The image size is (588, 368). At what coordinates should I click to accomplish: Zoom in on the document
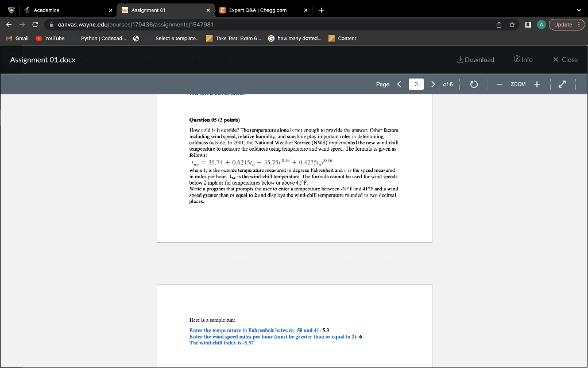tap(537, 84)
